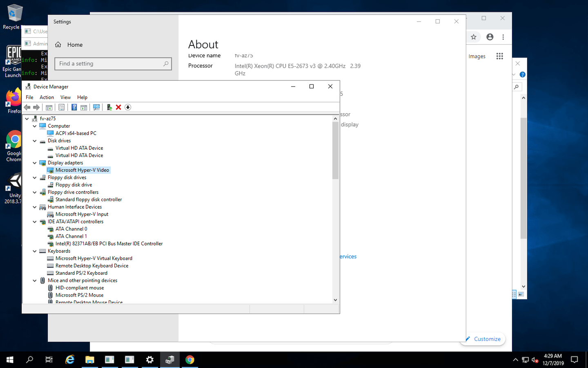Open the Windows Start menu
The image size is (588, 368).
tap(10, 360)
